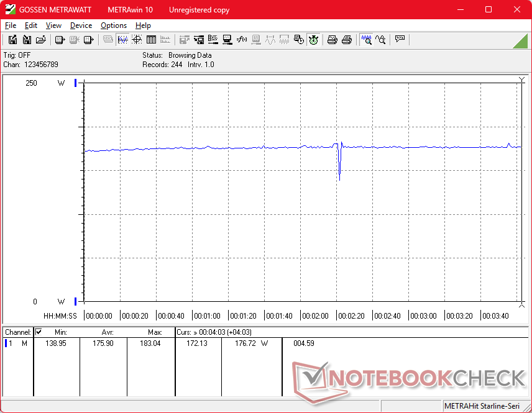Viewport: 532px width, 413px height.
Task: Select the Y-t waveform graph view icon
Action: tap(122, 40)
